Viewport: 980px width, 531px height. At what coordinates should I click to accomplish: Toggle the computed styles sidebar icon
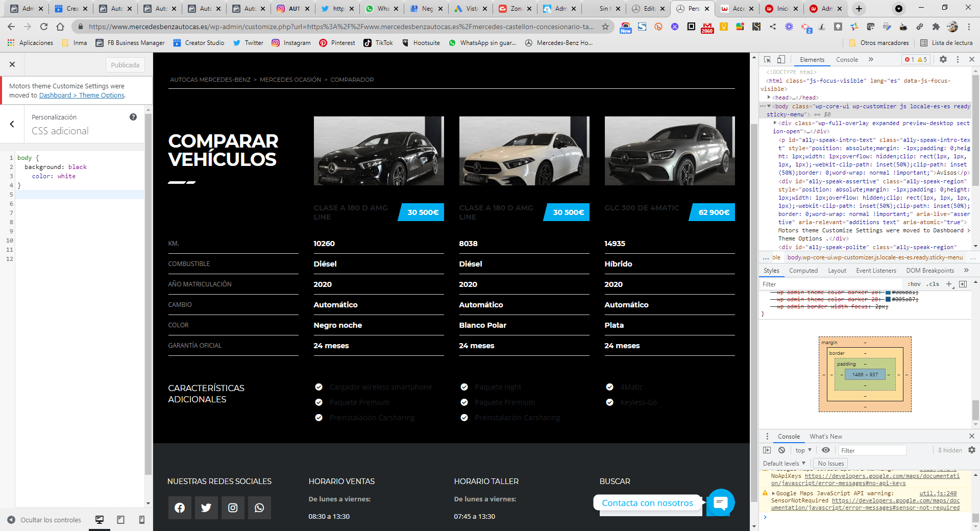click(963, 284)
